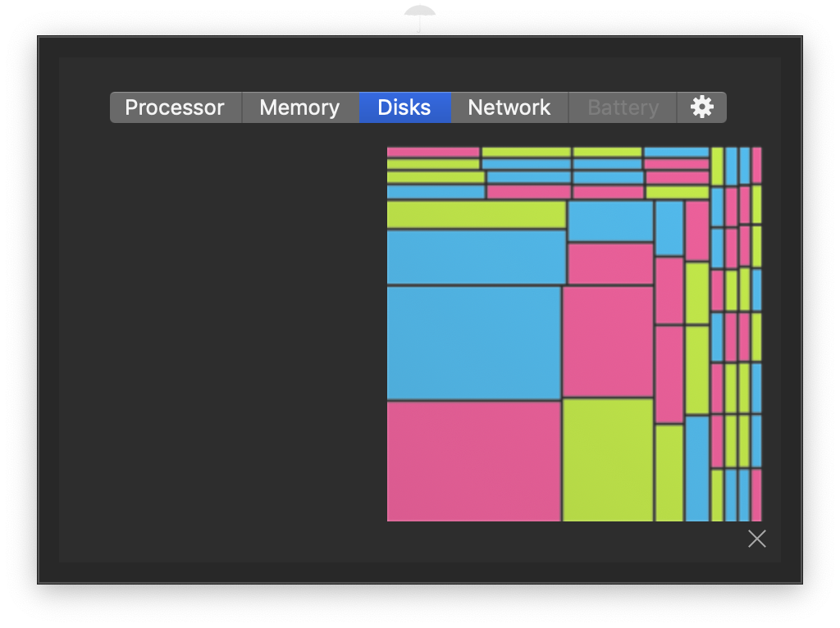Screen dimensions: 840x628
Task: Choose the wide blue block under the wide green bar
Action: [x=477, y=257]
